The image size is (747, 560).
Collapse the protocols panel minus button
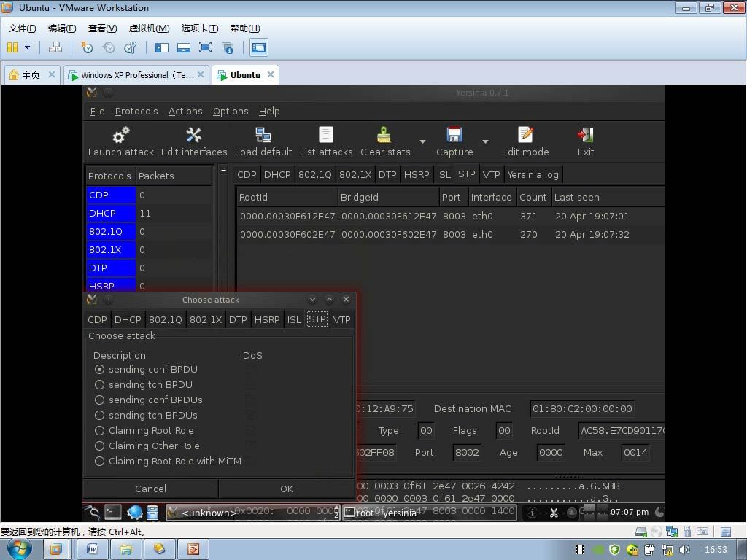222,170
